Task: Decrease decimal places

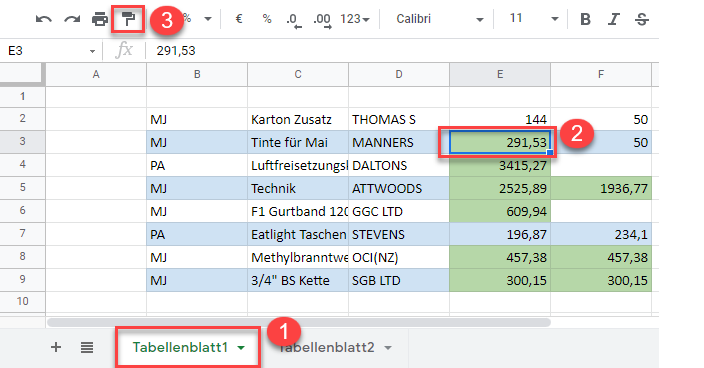Action: click(294, 20)
